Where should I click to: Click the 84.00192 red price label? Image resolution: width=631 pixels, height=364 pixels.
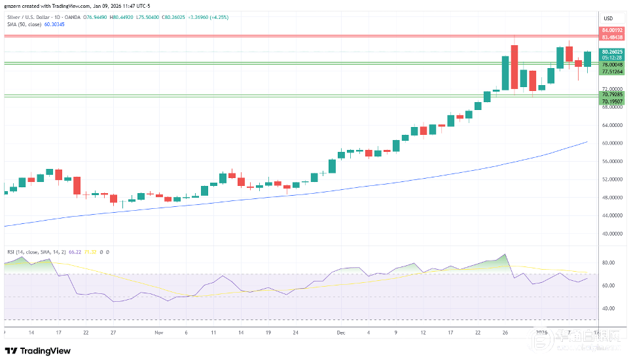point(612,31)
